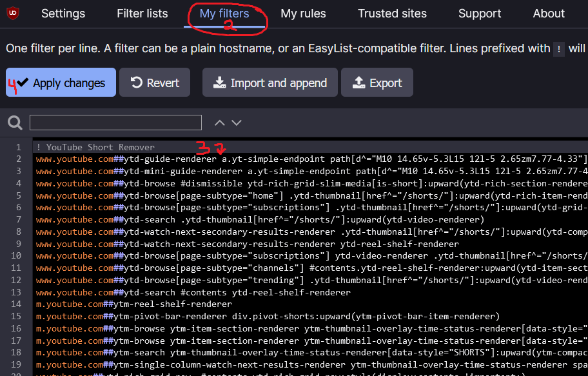Go to the Trusted sites tab
The image size is (588, 376).
coord(392,14)
